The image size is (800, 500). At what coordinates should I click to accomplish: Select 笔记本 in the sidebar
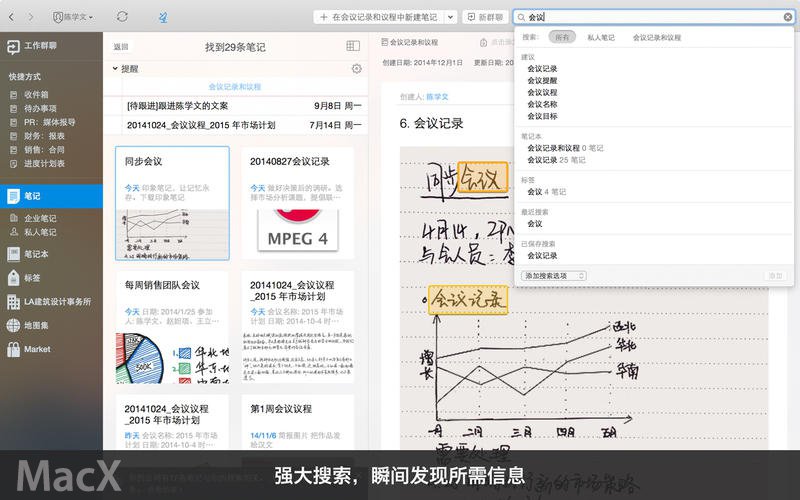pyautogui.click(x=37, y=253)
